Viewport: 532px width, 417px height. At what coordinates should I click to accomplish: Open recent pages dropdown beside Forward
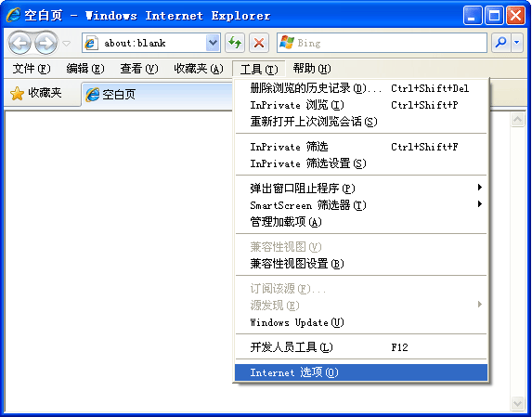point(67,44)
